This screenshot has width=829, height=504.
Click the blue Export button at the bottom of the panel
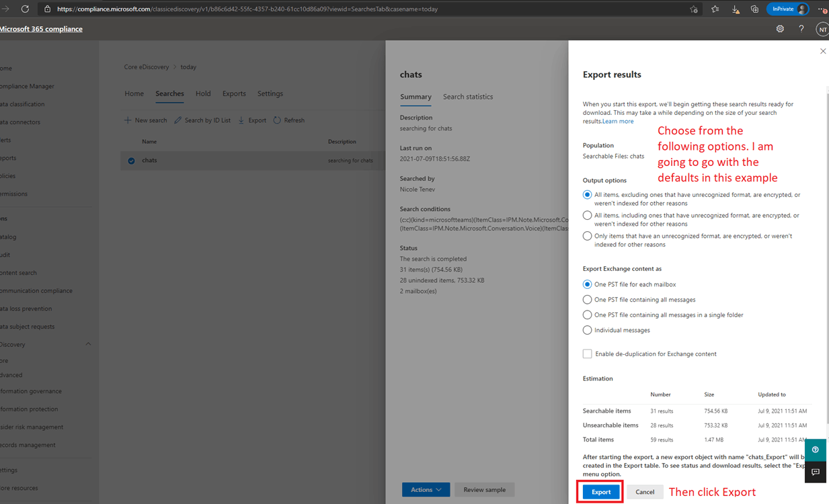(x=600, y=492)
